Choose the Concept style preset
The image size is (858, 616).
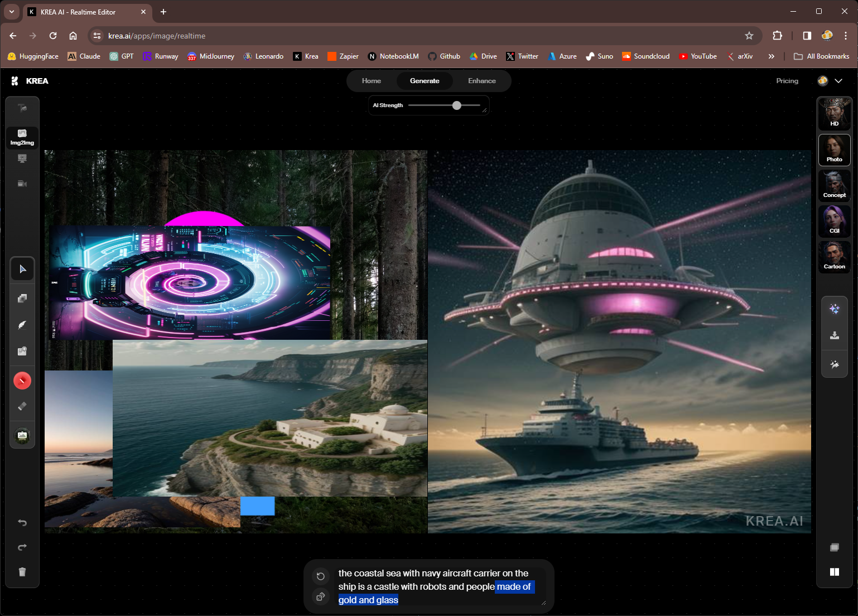pos(835,185)
